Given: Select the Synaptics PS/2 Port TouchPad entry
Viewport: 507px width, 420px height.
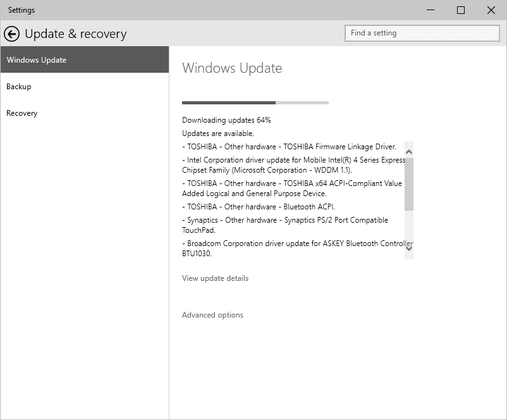Looking at the screenshot, I should coord(285,225).
